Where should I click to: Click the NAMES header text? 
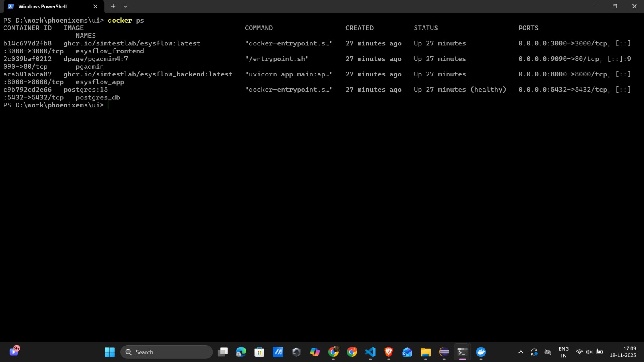86,35
